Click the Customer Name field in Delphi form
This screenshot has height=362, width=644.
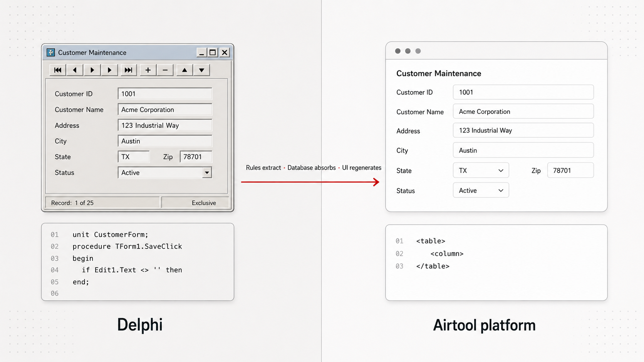click(x=165, y=110)
